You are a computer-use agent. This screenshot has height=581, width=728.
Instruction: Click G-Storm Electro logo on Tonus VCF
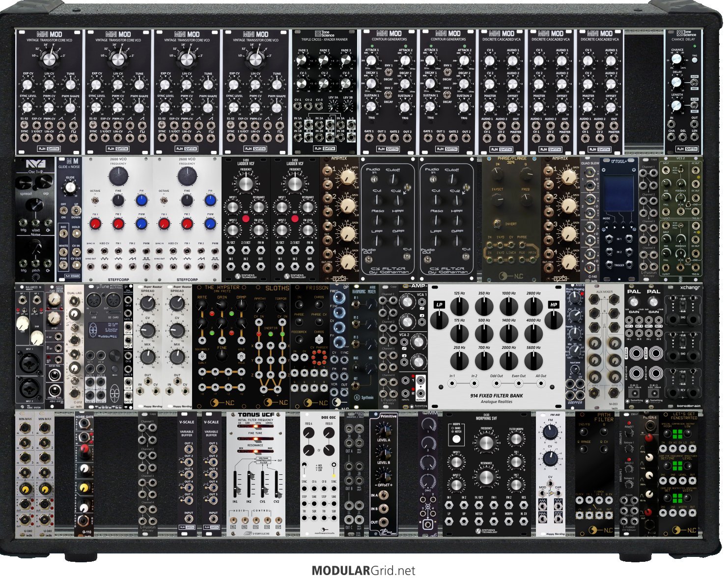pyautogui.click(x=255, y=533)
